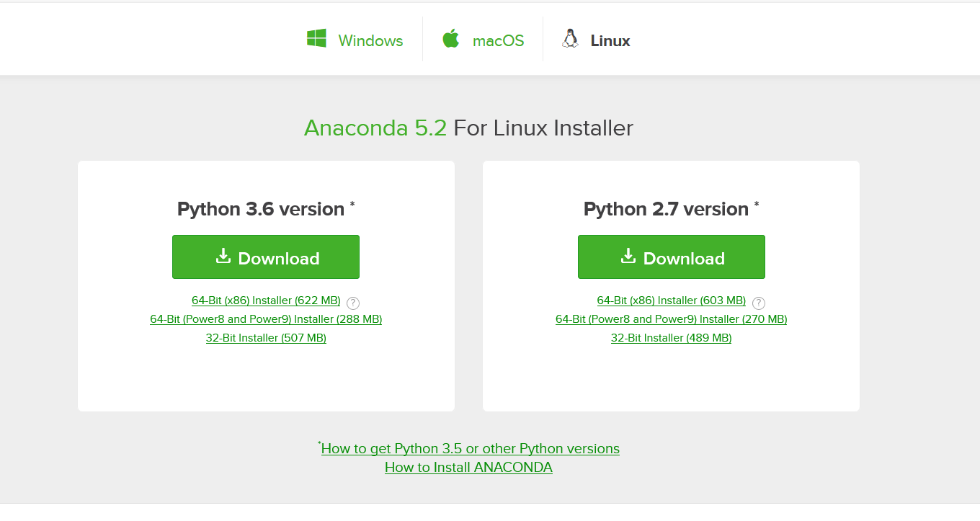Choose the 32-Bit Installer (507 MB) link
980x521 pixels.
pyautogui.click(x=266, y=338)
